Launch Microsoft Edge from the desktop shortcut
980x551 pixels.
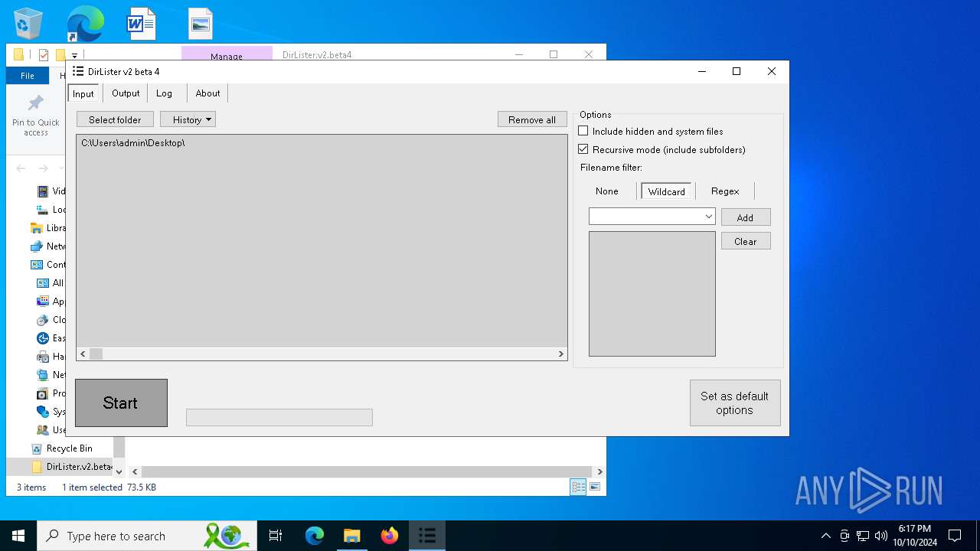[x=85, y=24]
